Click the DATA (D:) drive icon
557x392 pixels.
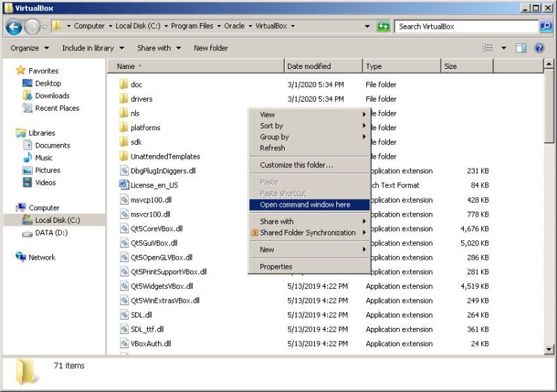tap(27, 233)
